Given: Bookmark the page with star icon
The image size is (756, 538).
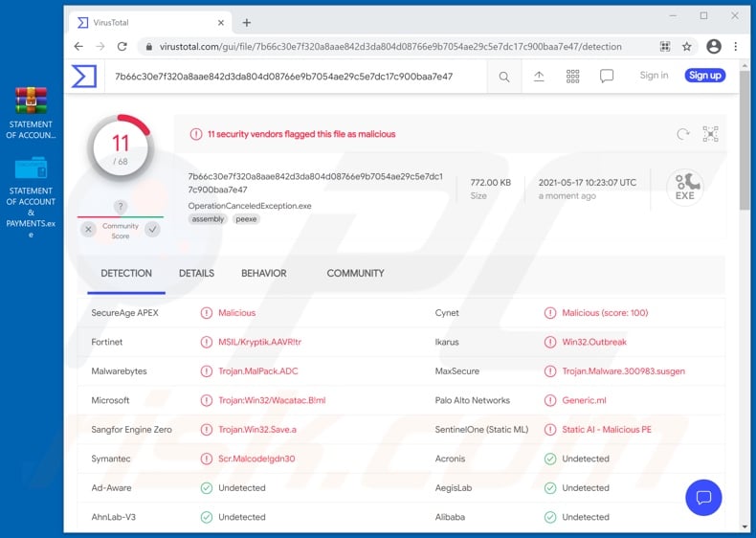Looking at the screenshot, I should [686, 46].
